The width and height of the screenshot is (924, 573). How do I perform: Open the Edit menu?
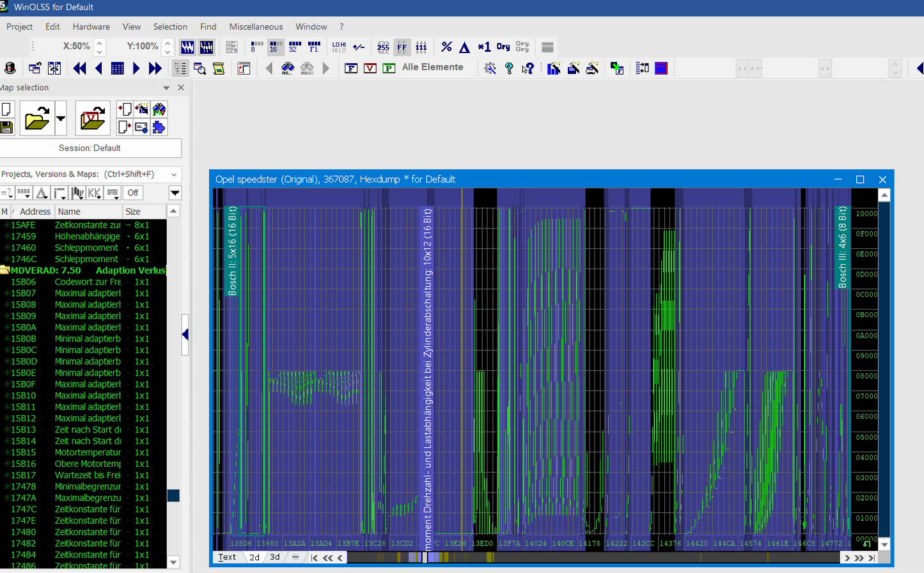coord(52,27)
